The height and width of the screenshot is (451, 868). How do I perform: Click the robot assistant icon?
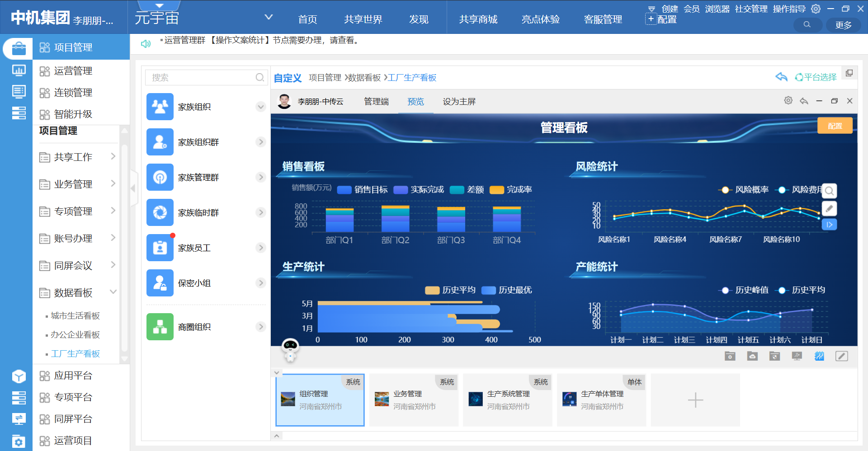click(x=290, y=349)
